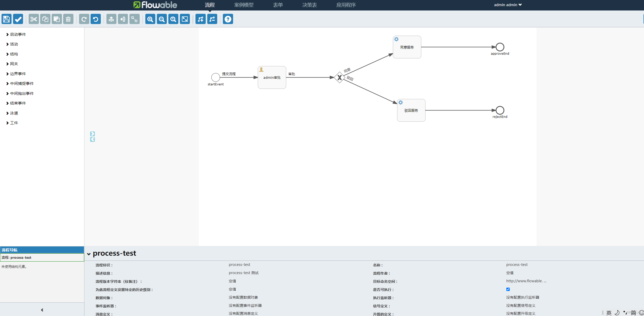Expand the 网关 palette category

[14, 64]
